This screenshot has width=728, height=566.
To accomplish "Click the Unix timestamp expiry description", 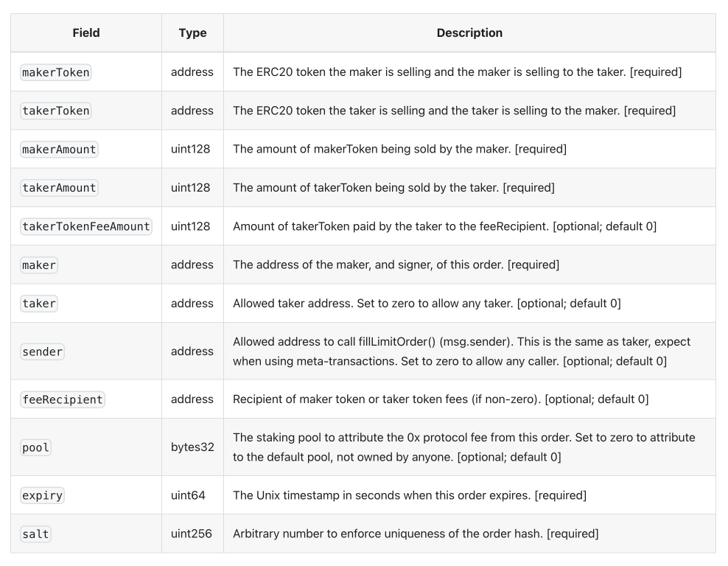I will pyautogui.click(x=410, y=495).
